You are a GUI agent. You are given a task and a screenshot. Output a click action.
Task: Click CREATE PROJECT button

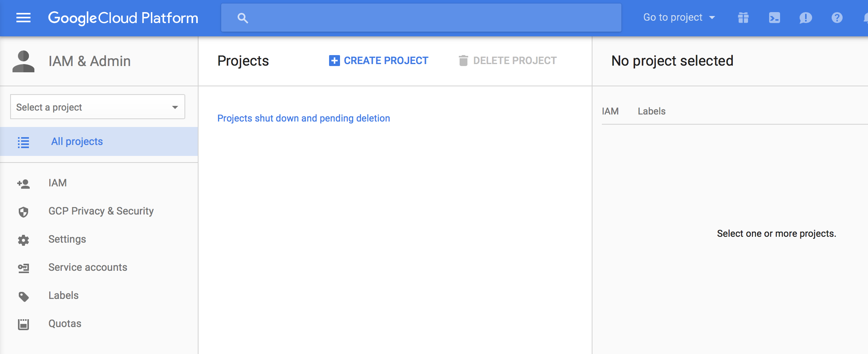tap(378, 61)
